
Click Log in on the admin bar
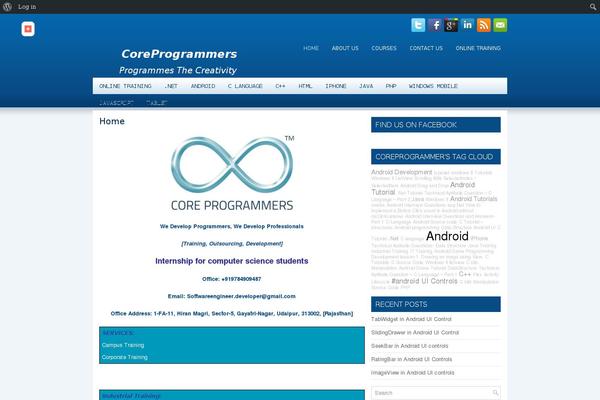(27, 7)
